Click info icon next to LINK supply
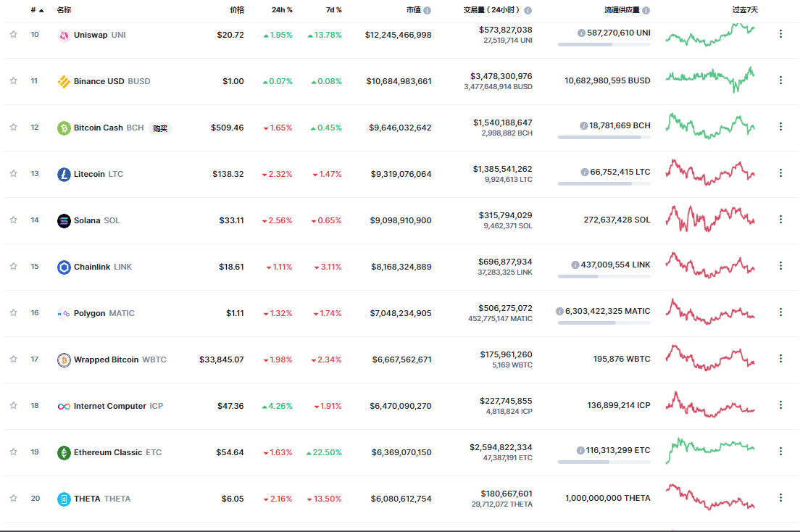 [575, 265]
